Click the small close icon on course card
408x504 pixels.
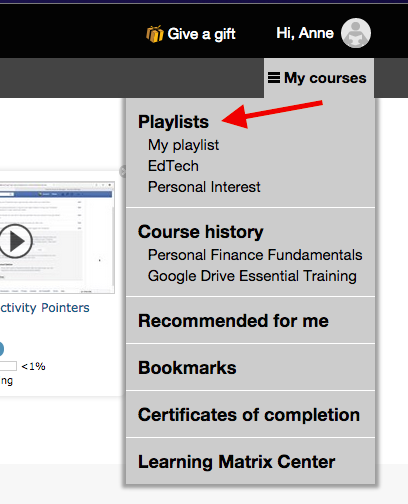point(123,171)
